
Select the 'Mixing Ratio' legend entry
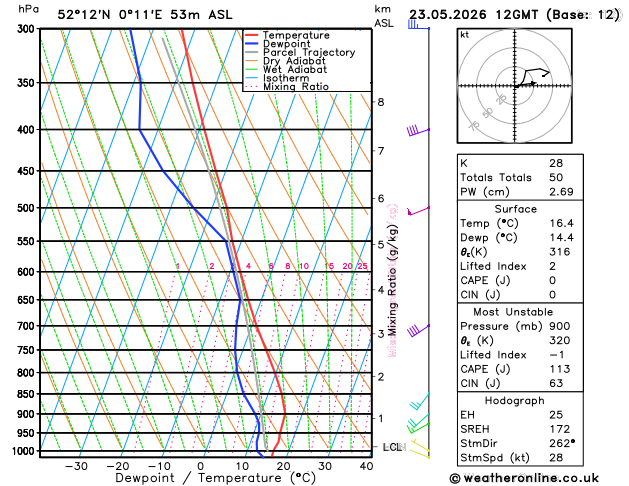pyautogui.click(x=296, y=86)
